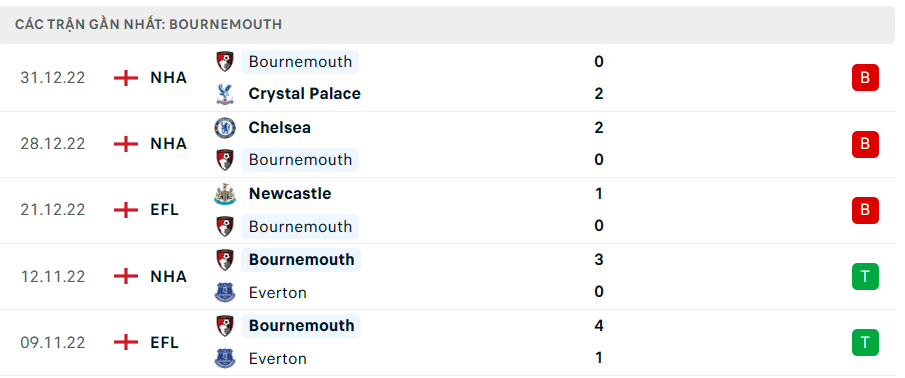The image size is (905, 378).
Task: Open the Chelsea team link
Action: click(279, 128)
